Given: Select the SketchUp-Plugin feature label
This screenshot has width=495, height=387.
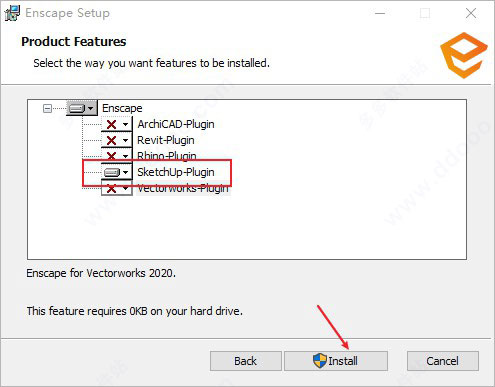Looking at the screenshot, I should coord(176,172).
